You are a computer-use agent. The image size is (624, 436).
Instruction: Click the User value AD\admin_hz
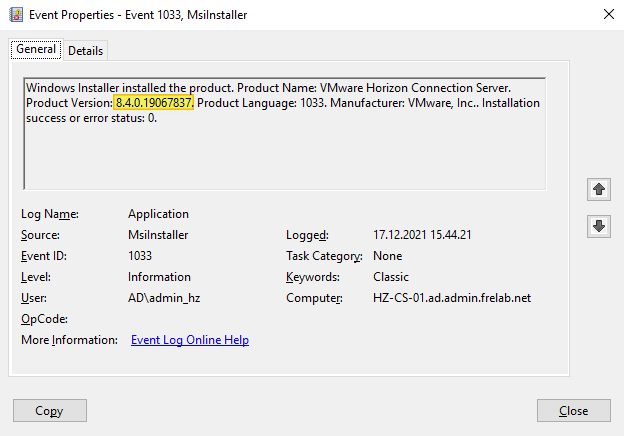[161, 298]
